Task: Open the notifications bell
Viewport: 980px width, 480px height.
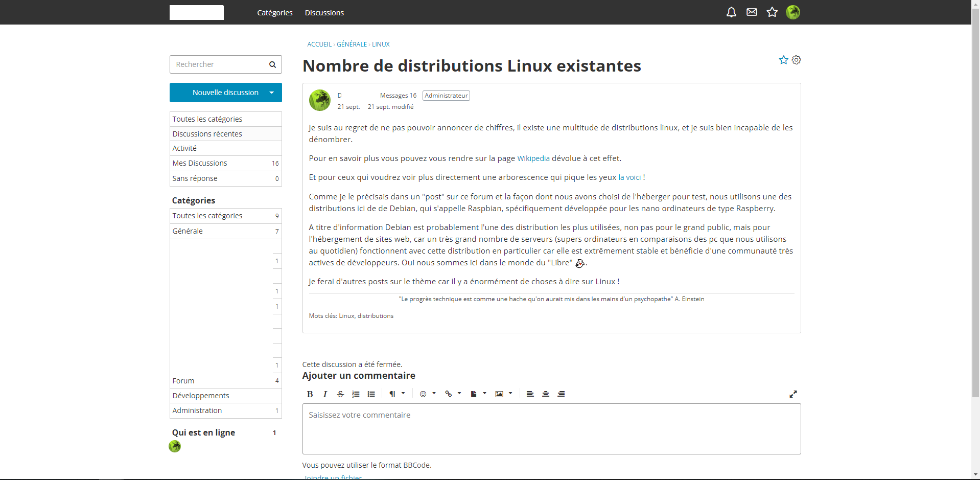Action: point(731,12)
